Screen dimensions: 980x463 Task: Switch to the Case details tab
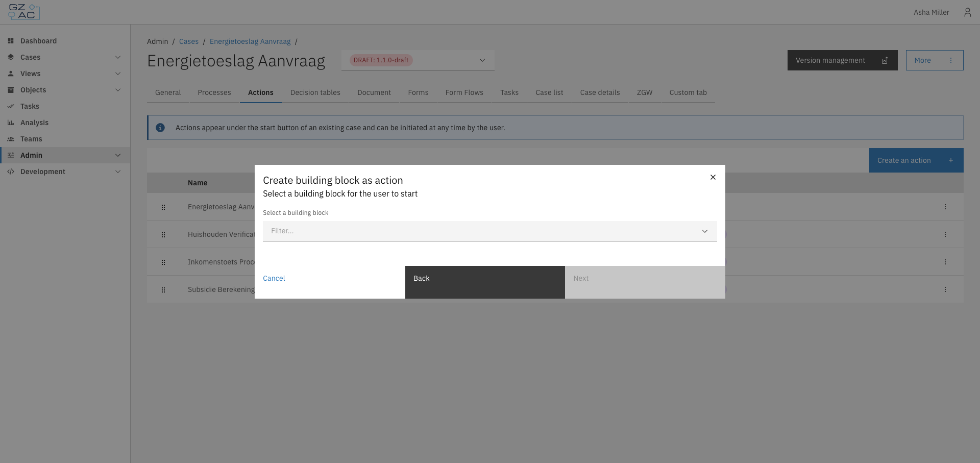pos(600,92)
